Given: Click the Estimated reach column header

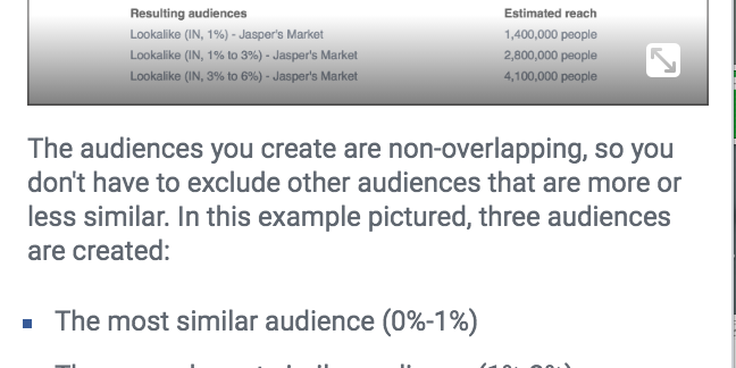Looking at the screenshot, I should tap(550, 14).
